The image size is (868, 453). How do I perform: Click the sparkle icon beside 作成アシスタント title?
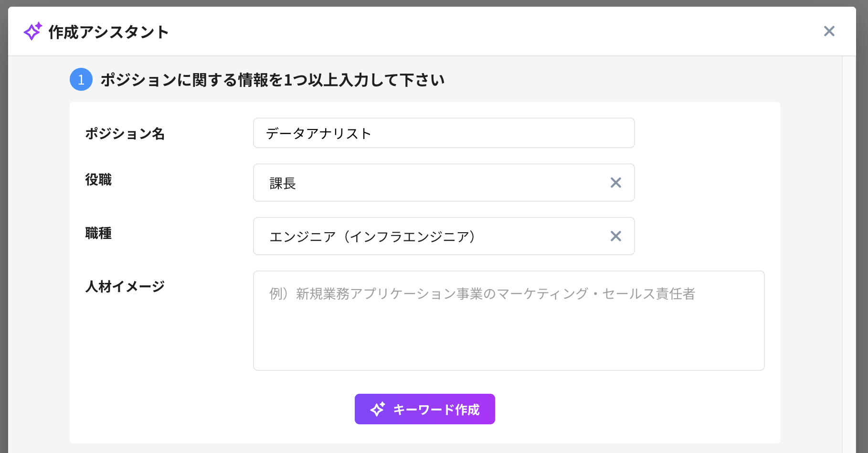pyautogui.click(x=32, y=32)
